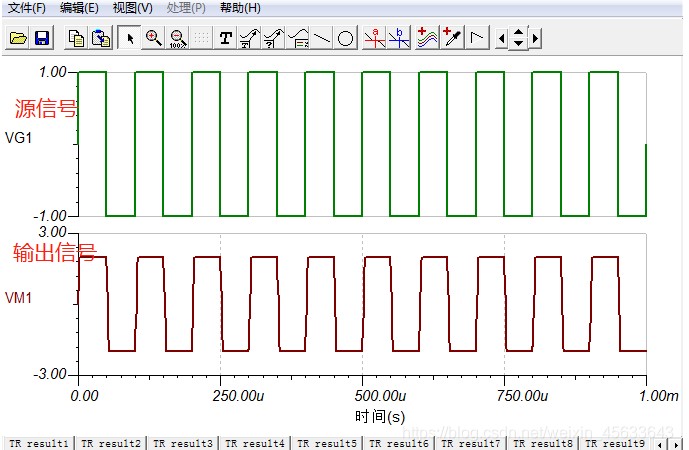Click the right arrow button in toolbar
The image size is (689, 450).
536,38
